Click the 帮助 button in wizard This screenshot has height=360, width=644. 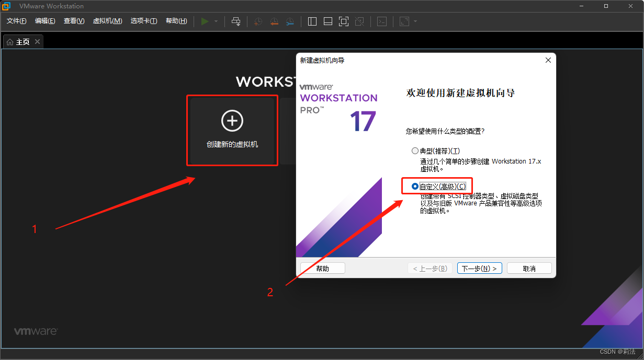pyautogui.click(x=323, y=268)
